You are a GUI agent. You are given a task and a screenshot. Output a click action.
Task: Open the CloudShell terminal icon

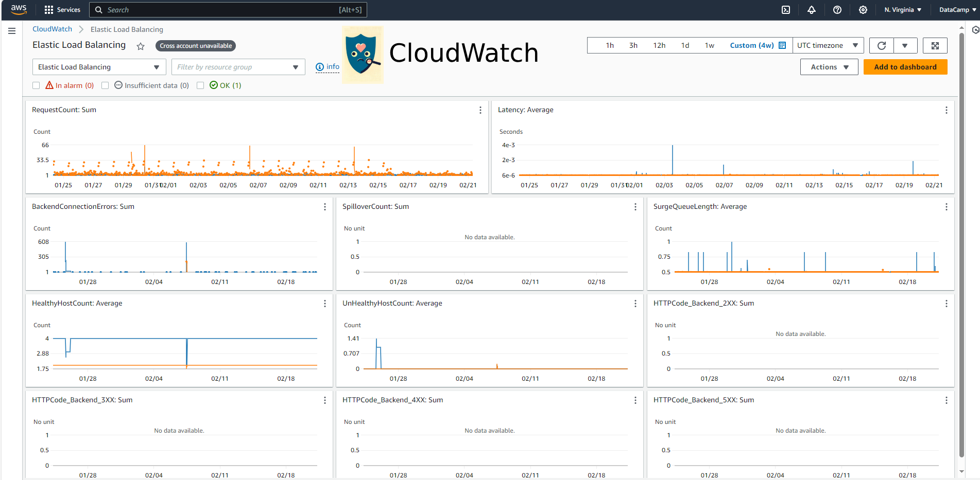tap(786, 10)
